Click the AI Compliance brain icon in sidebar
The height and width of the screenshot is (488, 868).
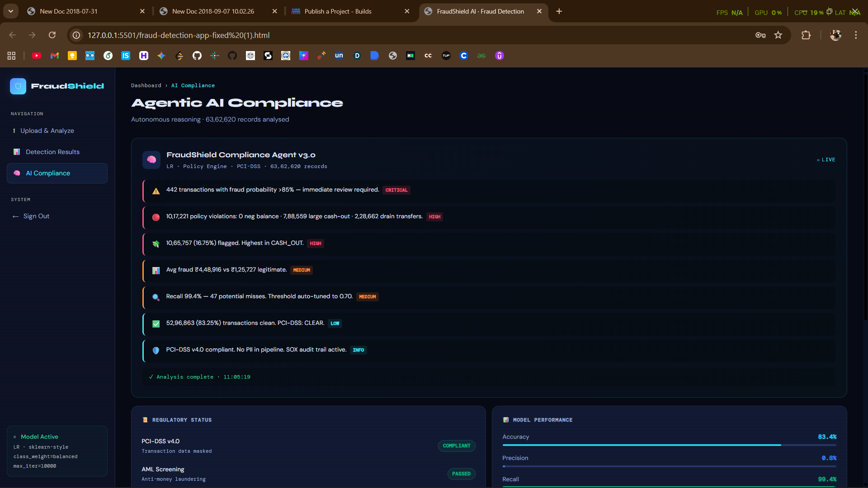tap(17, 173)
